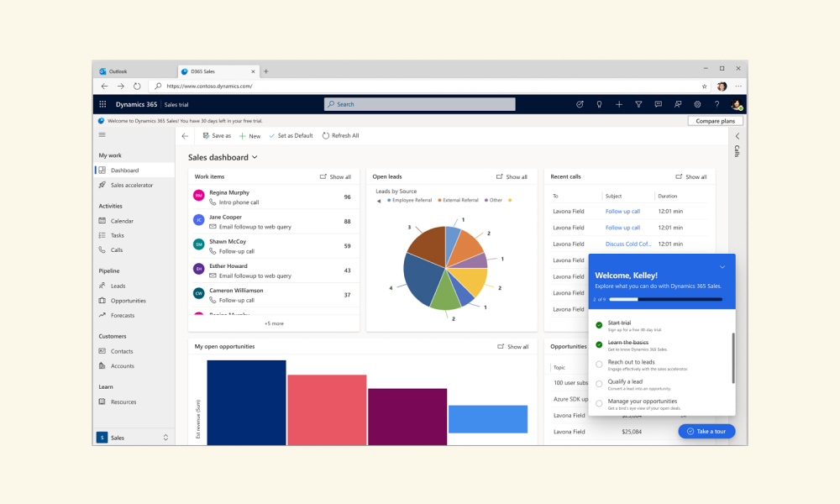
Task: Click Esther Howard's avatar in Work items
Action: (199, 269)
